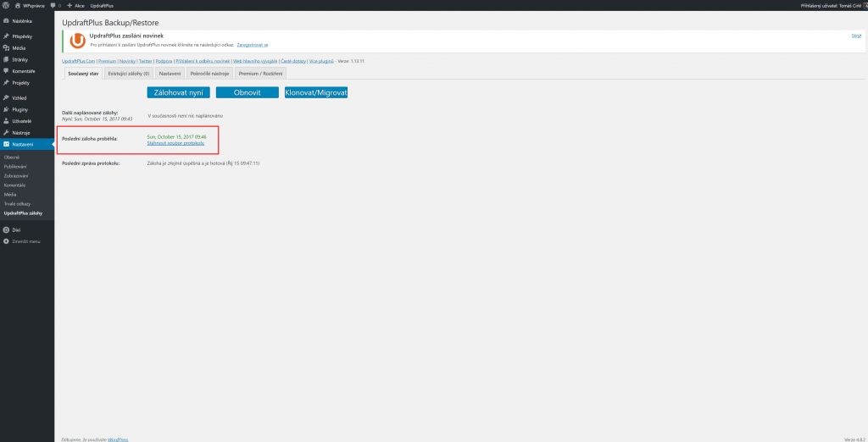This screenshot has width=868, height=442.
Task: Follow the Zaregistrovat se link
Action: point(253,44)
